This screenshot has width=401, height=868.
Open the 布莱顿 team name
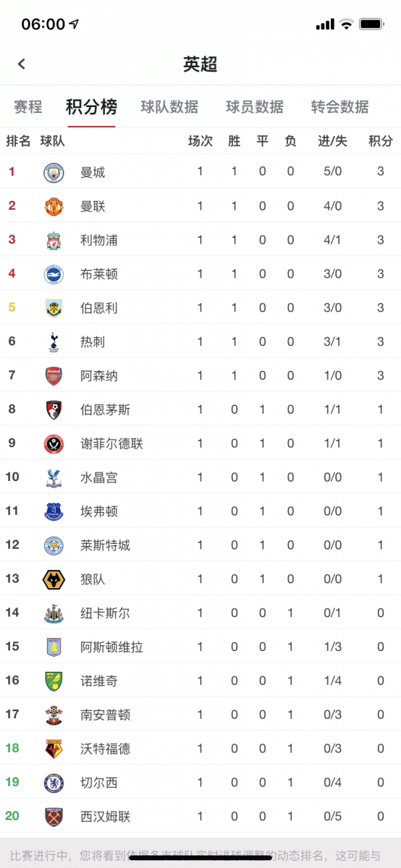click(99, 274)
